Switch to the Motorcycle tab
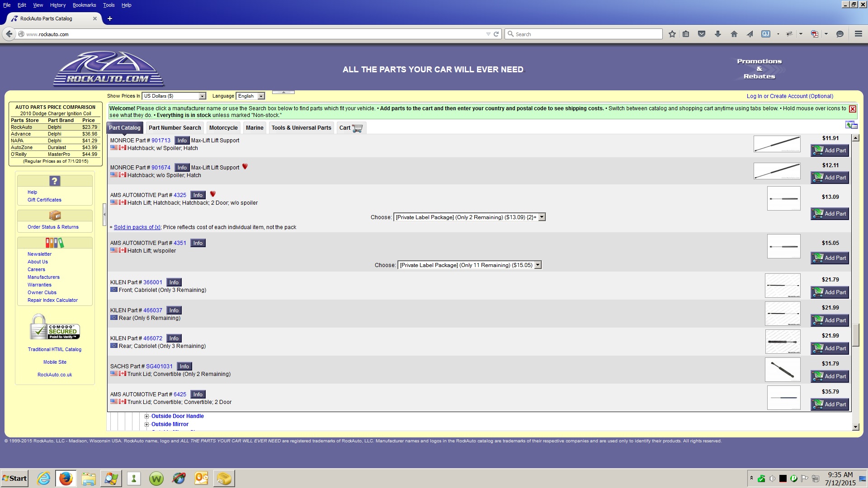The height and width of the screenshot is (488, 868). coord(223,128)
